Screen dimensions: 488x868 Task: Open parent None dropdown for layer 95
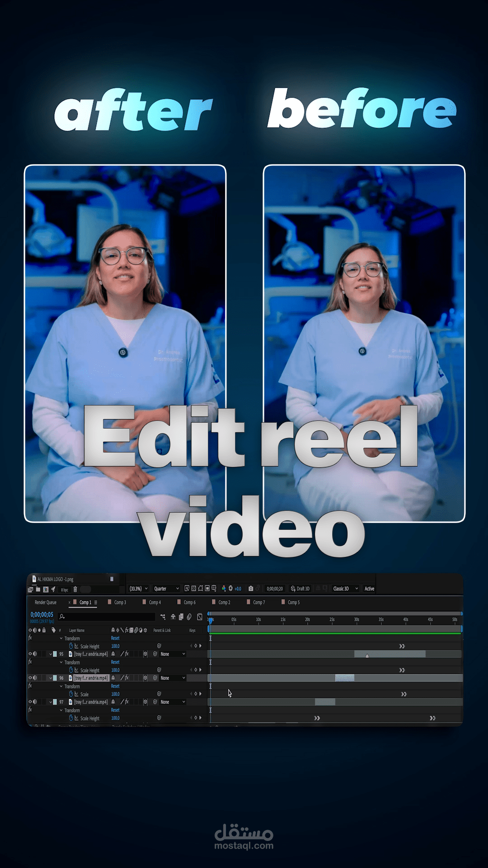(173, 654)
